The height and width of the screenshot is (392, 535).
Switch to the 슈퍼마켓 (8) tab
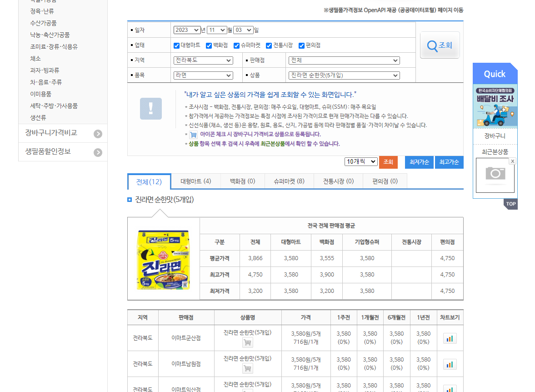[289, 181]
